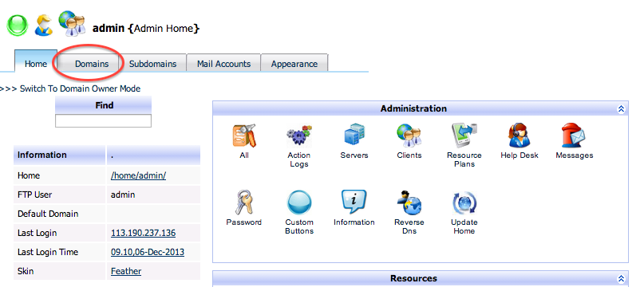This screenshot has height=287, width=644.
Task: Click the single user avatar icon
Action: pyautogui.click(x=43, y=25)
